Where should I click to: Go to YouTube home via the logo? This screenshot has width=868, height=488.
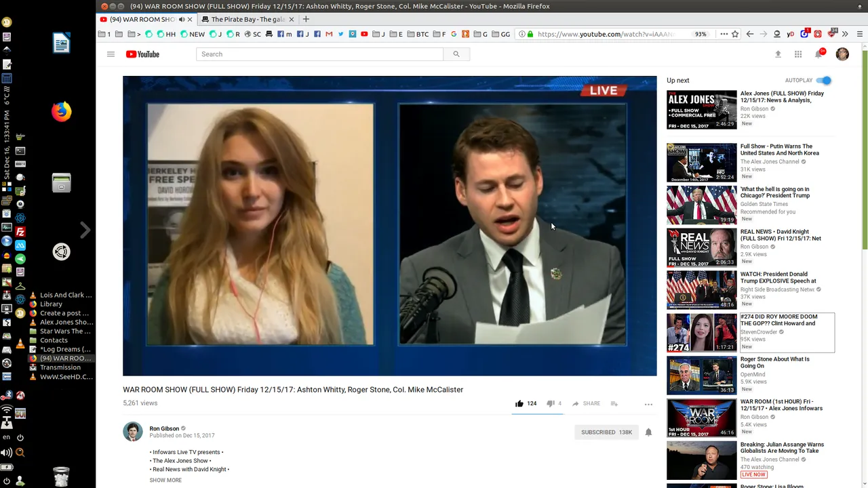[142, 54]
